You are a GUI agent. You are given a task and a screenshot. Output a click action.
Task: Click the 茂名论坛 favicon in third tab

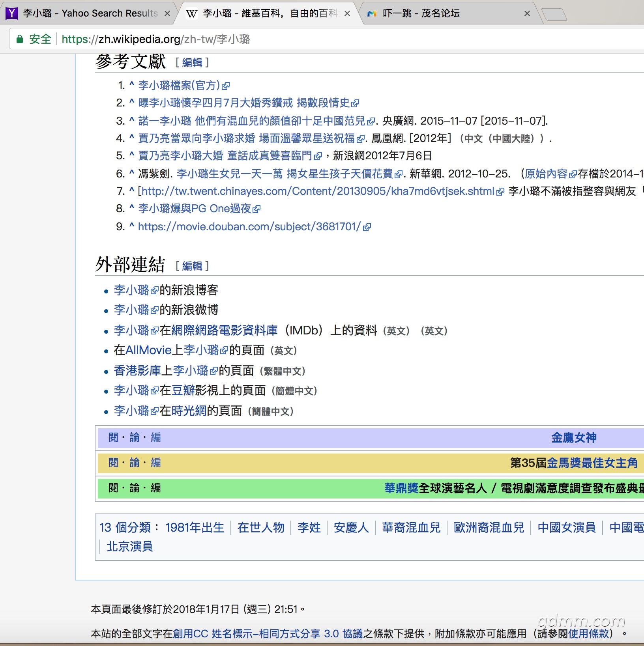coord(372,14)
